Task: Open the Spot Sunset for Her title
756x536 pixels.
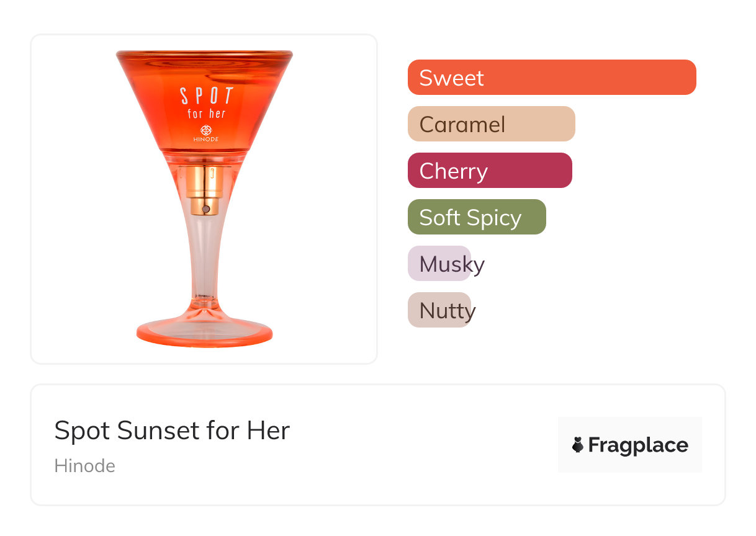Action: point(172,431)
